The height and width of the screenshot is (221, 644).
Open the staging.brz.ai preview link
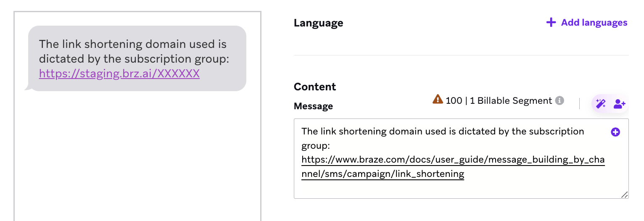point(119,74)
